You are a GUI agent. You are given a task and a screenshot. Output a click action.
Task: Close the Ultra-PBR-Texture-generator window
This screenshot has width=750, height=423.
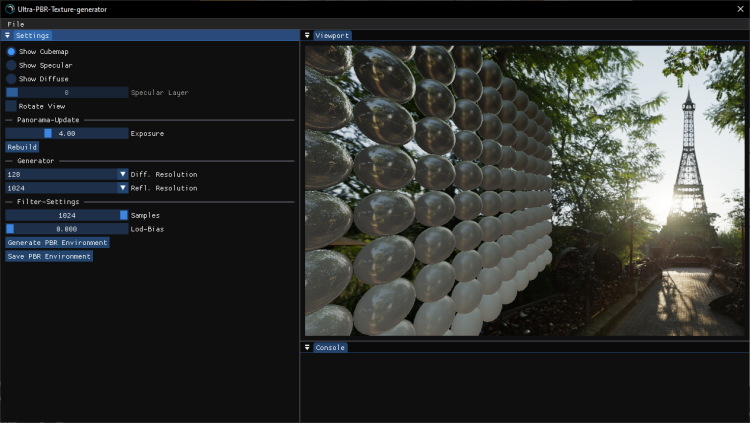(x=739, y=9)
